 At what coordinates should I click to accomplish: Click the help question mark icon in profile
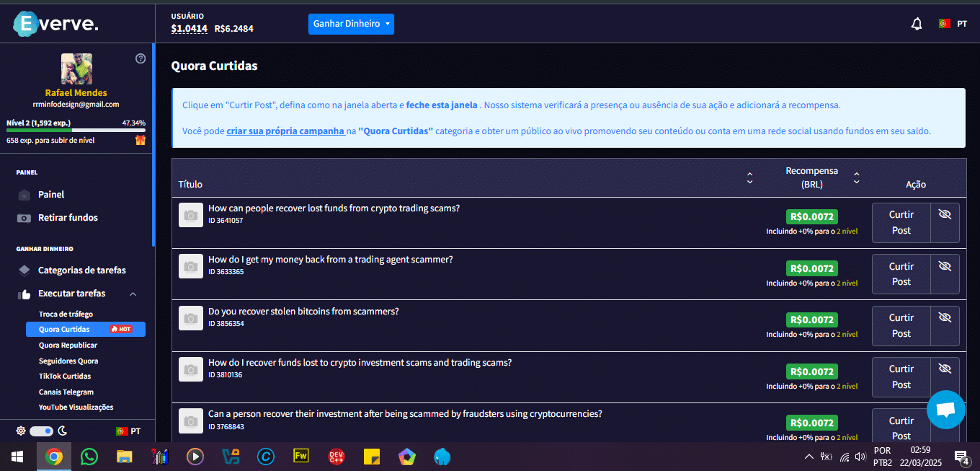click(141, 58)
